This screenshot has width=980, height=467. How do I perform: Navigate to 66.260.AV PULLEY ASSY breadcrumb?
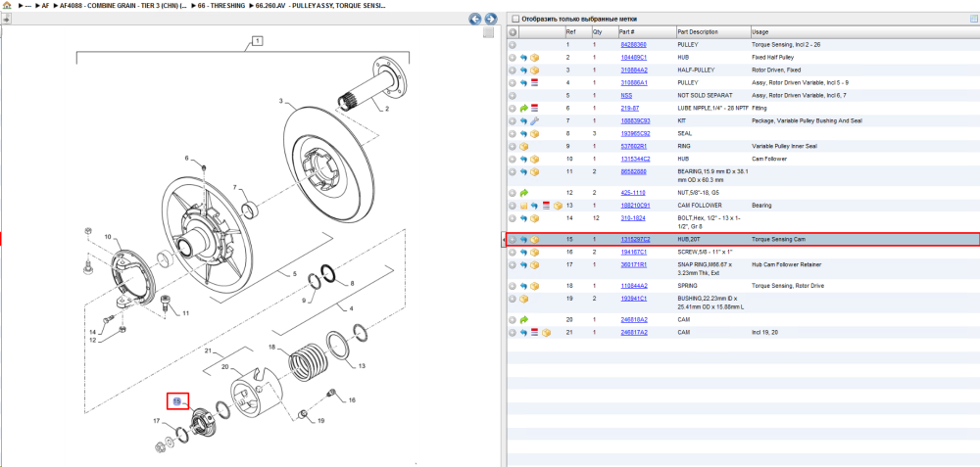(320, 5)
